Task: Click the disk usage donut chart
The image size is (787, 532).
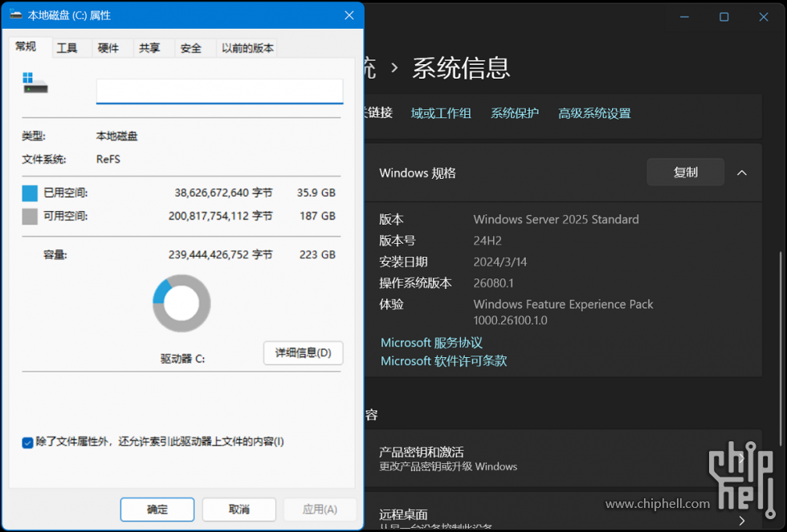Action: click(181, 303)
